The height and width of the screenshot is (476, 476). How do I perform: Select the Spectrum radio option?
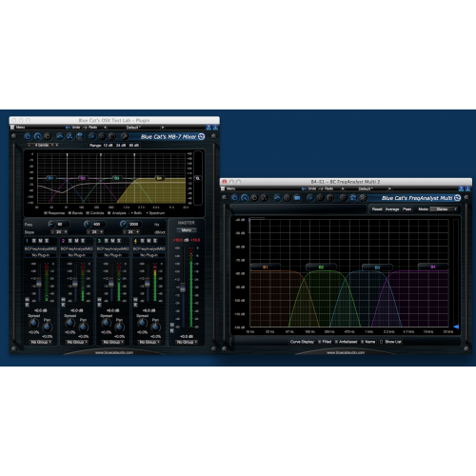(147, 213)
